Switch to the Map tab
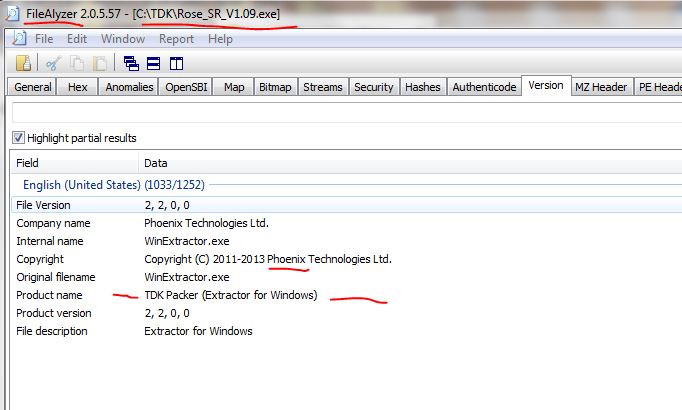The width and height of the screenshot is (682, 410). (x=234, y=87)
